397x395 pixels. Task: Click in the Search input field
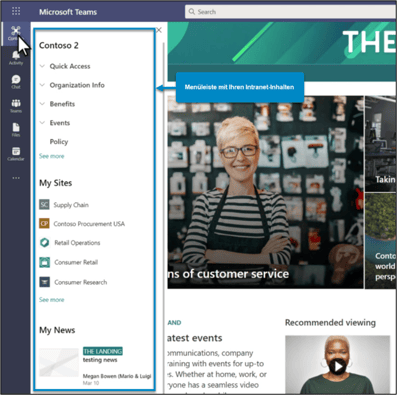coord(291,12)
